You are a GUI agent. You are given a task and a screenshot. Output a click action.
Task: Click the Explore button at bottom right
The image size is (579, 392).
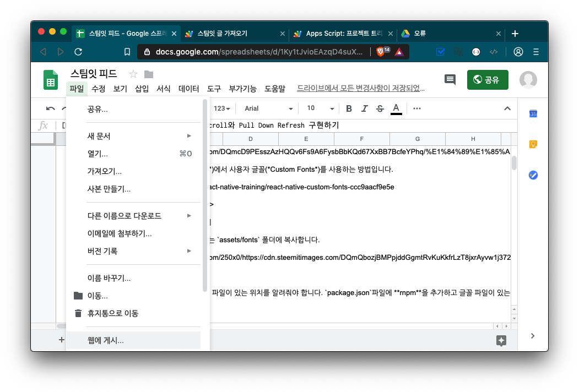click(x=501, y=340)
